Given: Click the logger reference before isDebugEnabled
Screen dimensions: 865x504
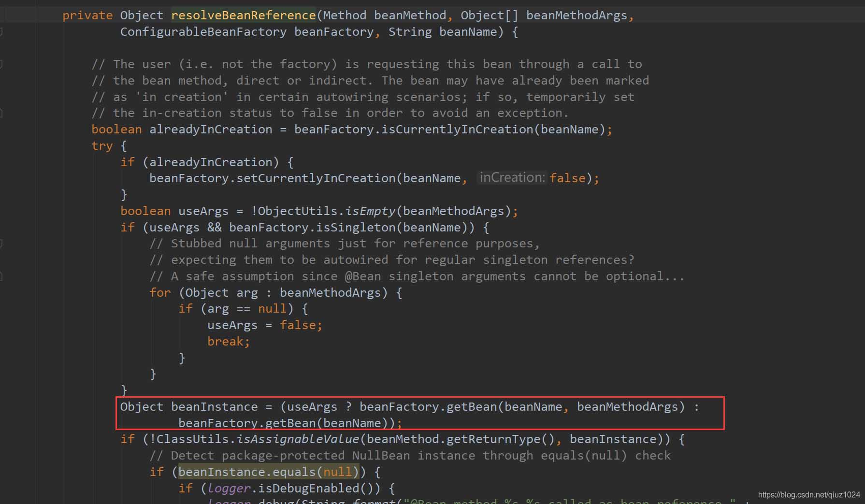Looking at the screenshot, I should [229, 489].
